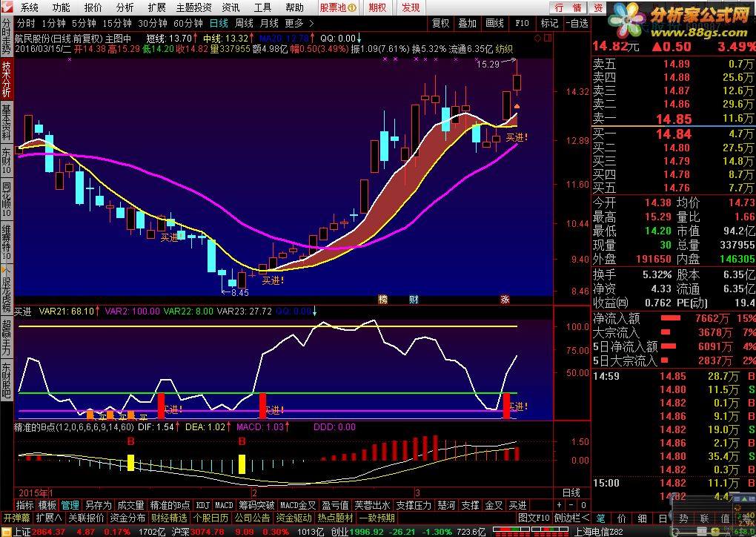This screenshot has height=537, width=756.
Task: Click the 期权 options button
Action: pyautogui.click(x=377, y=7)
